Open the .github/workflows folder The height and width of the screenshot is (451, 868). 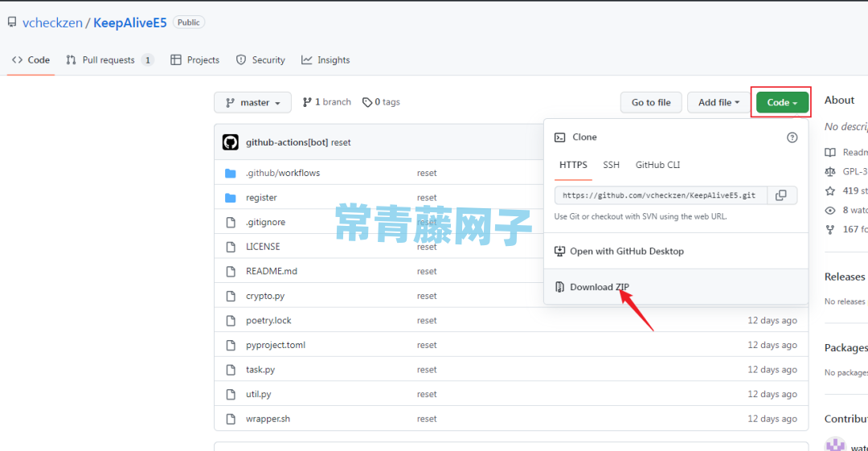[x=283, y=173]
